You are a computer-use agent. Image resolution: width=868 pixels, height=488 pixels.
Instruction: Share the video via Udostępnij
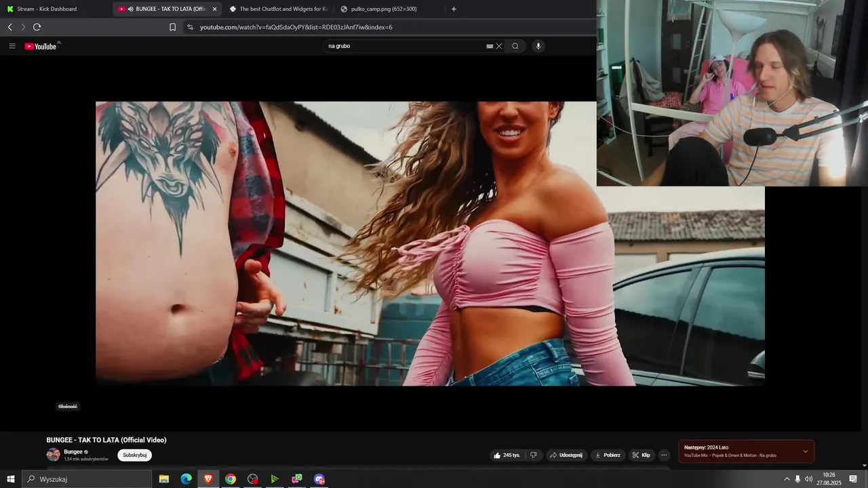(566, 455)
